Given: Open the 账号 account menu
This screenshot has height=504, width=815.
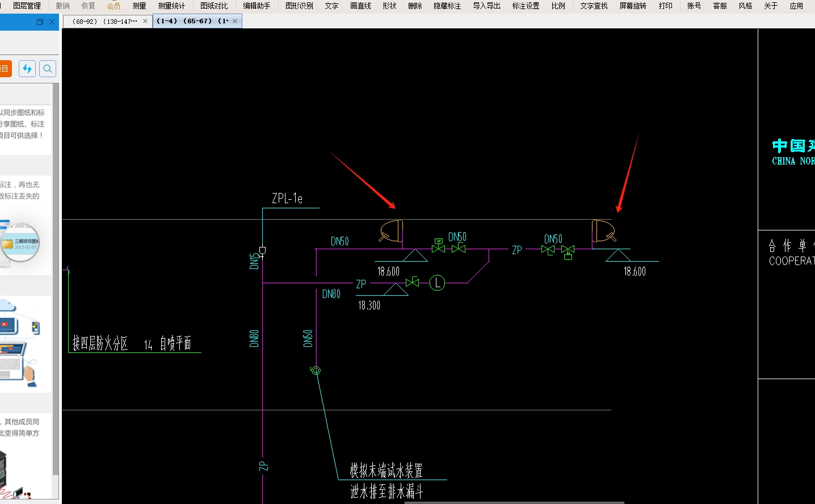Looking at the screenshot, I should [694, 6].
